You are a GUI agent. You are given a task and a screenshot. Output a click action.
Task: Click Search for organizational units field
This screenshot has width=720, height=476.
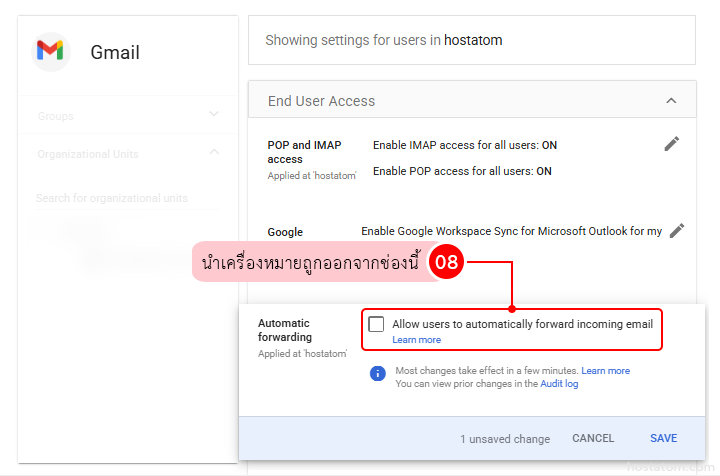tap(127, 198)
